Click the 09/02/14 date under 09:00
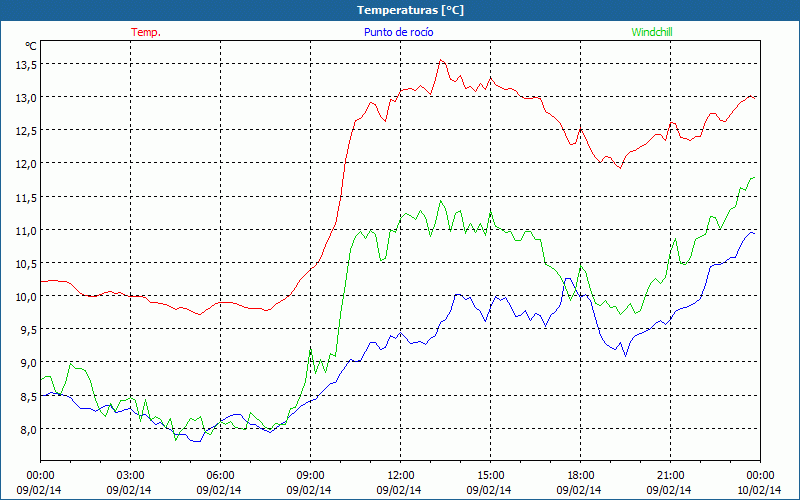Viewport: 800px width, 500px height. tap(309, 490)
